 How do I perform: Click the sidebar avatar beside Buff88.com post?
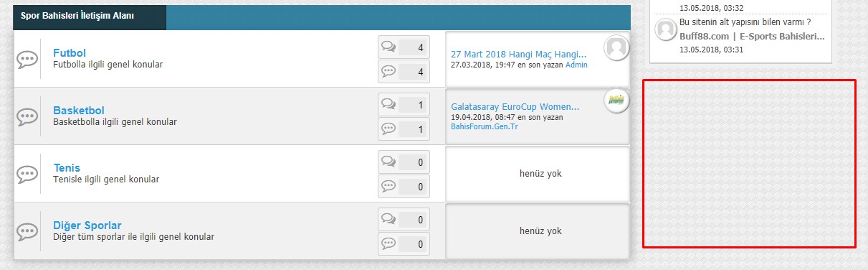point(666,29)
